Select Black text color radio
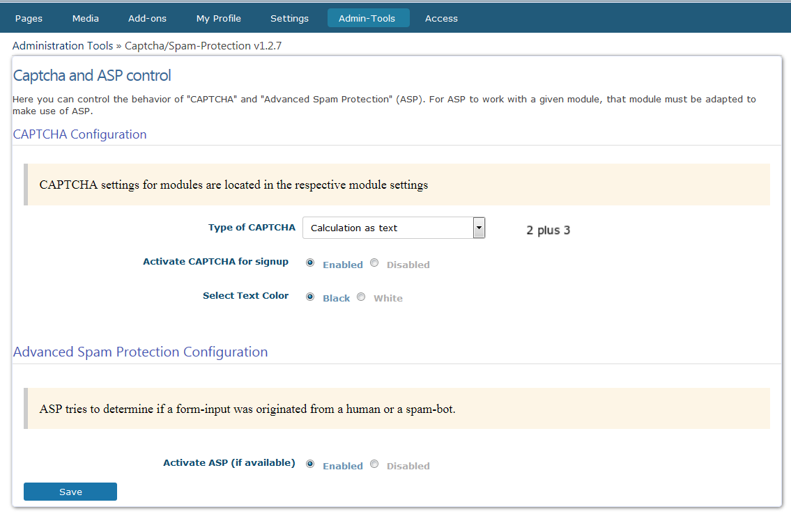 pos(310,297)
